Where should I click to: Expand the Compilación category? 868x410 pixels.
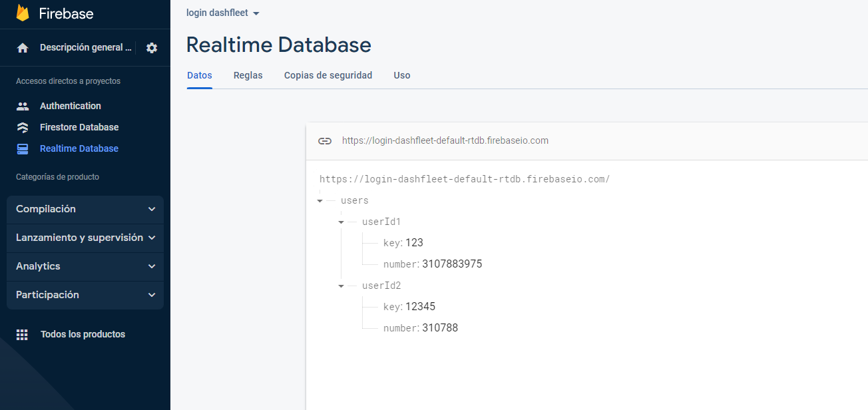click(85, 209)
